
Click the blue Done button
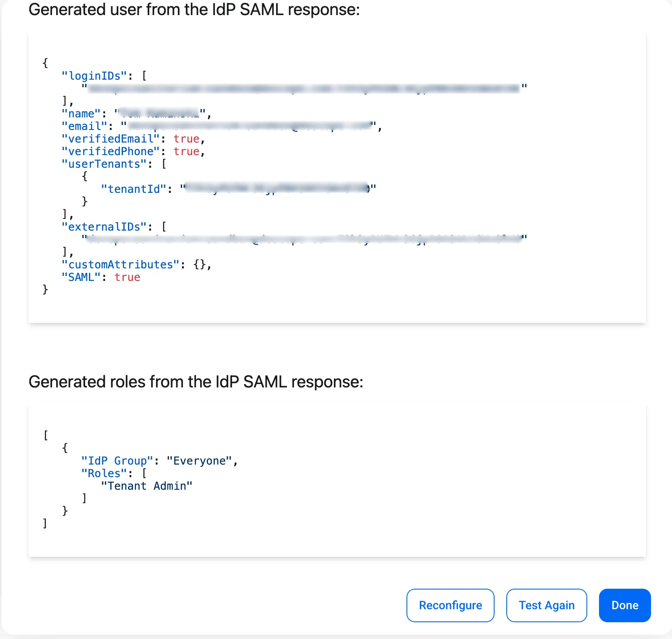tap(625, 605)
